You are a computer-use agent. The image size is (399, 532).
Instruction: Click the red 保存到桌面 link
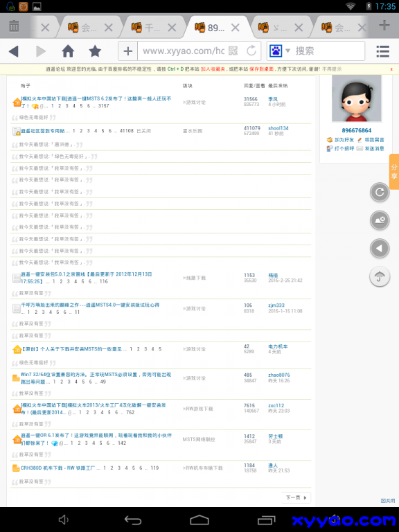[x=262, y=69]
